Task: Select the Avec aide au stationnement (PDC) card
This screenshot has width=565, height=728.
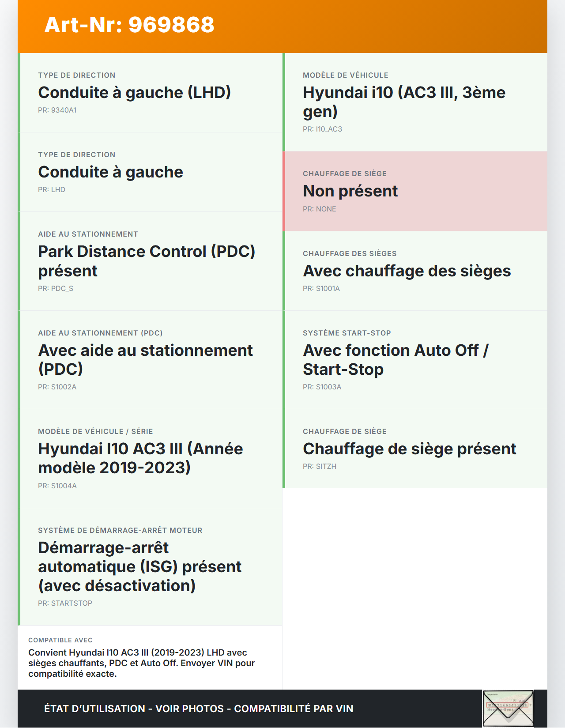Action: click(x=150, y=359)
